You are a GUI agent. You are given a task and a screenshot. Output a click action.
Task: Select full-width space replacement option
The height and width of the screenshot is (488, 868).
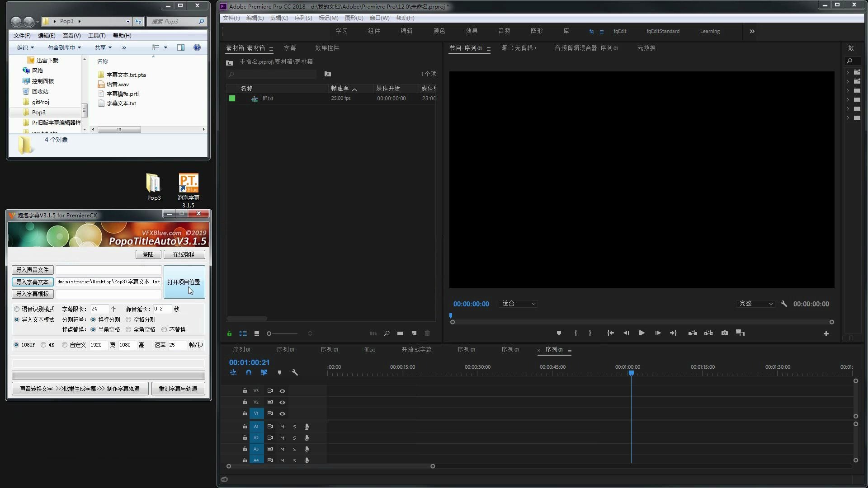click(129, 329)
